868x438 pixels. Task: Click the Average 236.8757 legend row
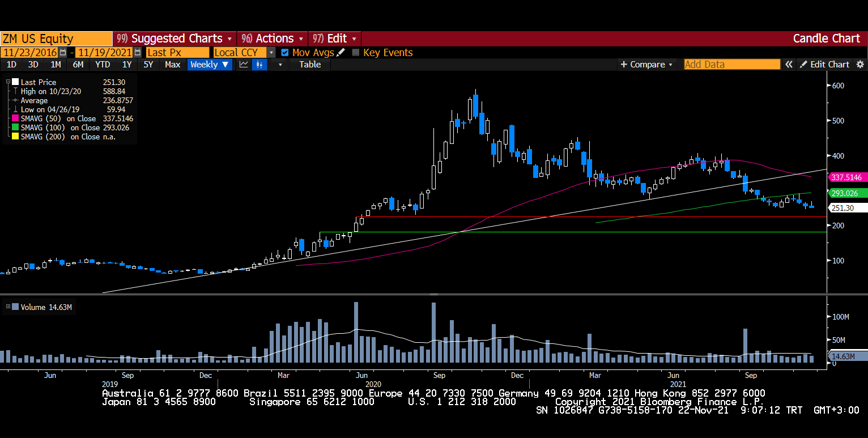point(73,100)
